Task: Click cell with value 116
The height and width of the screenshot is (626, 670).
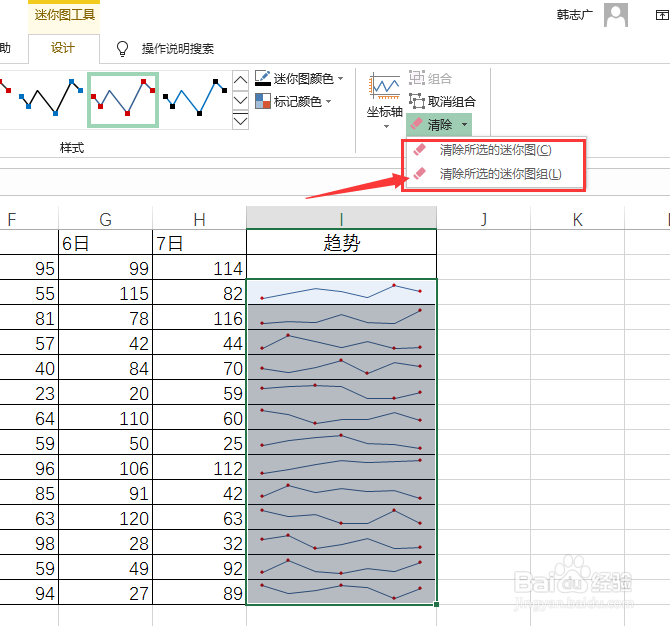Action: coord(199,318)
